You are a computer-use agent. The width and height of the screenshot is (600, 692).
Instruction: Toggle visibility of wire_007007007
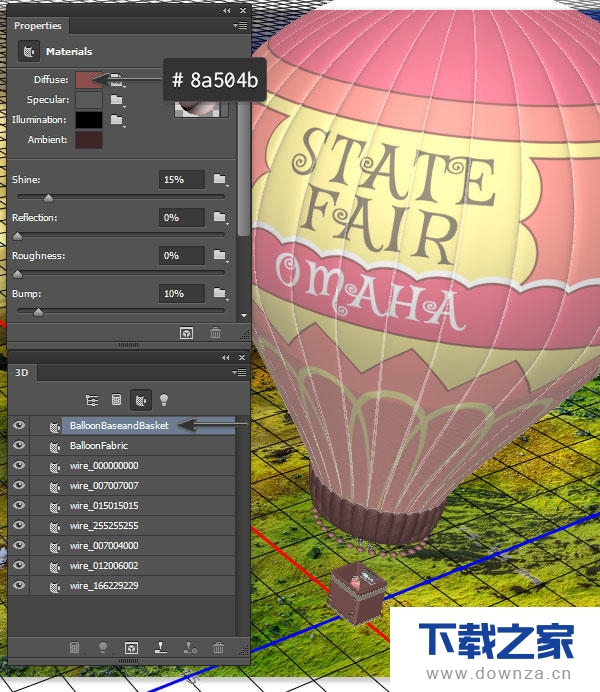pyautogui.click(x=19, y=485)
